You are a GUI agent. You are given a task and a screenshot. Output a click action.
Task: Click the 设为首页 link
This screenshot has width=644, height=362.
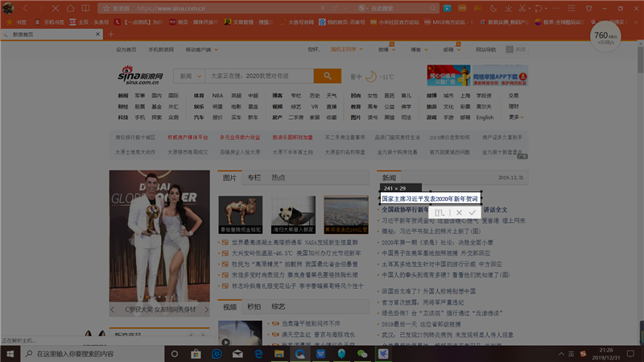click(x=126, y=50)
